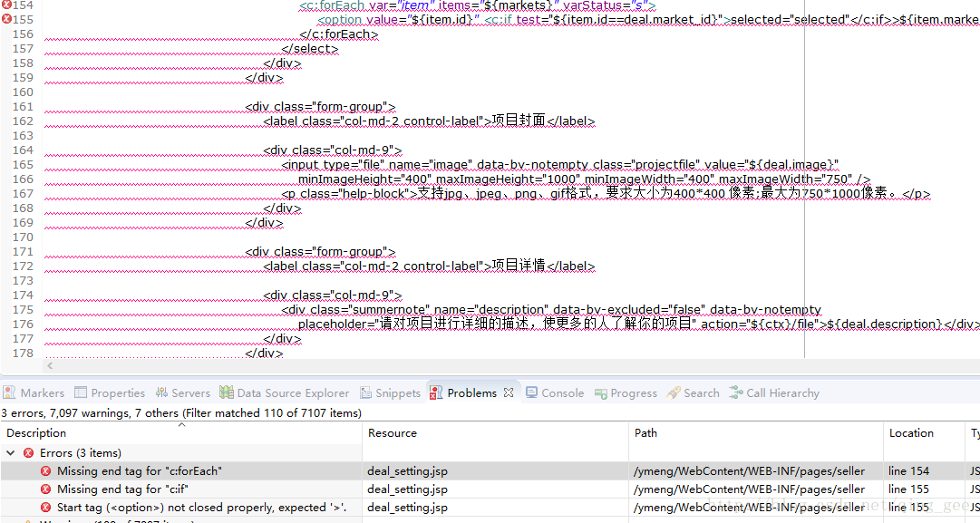Click the error marker on line 155
The width and height of the screenshot is (980, 523).
(x=7, y=19)
